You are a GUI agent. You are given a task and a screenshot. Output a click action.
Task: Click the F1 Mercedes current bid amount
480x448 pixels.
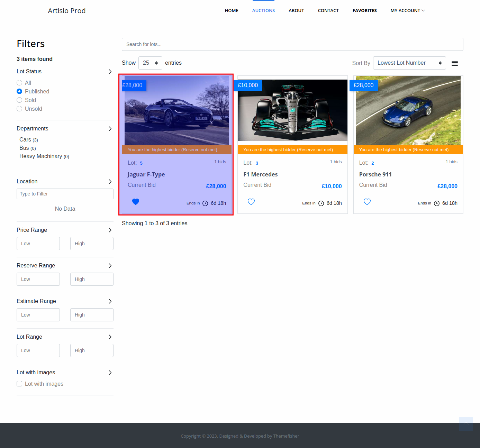[x=332, y=186]
